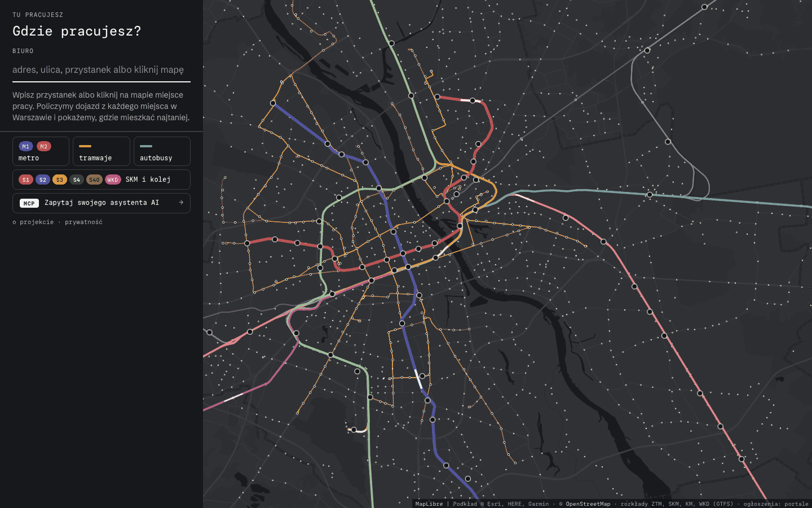812x508 pixels.
Task: Click the S2 rail line badge
Action: (43, 179)
